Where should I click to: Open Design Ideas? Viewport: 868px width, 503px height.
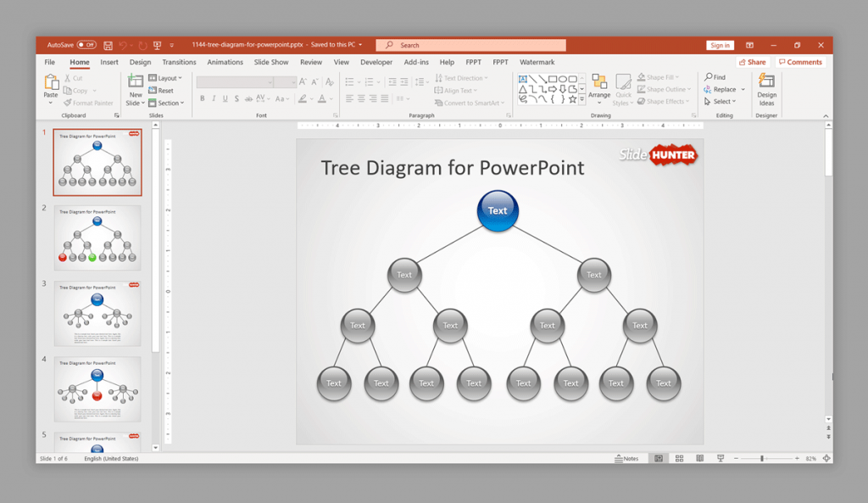click(766, 89)
